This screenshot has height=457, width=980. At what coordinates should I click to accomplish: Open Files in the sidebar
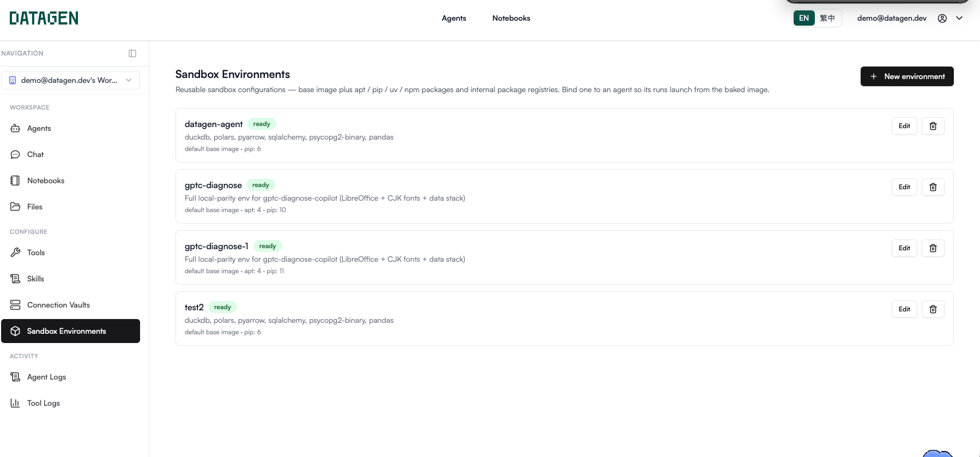click(x=70, y=207)
